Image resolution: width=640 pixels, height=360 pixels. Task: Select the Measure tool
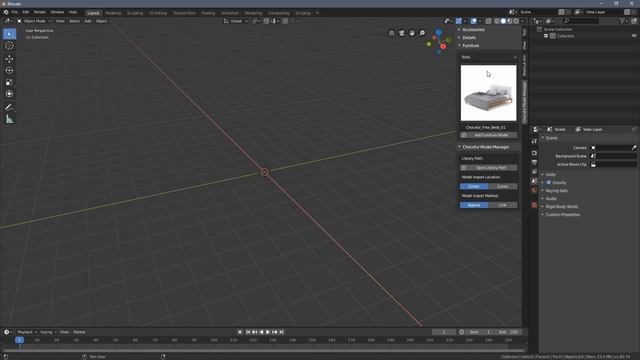click(x=9, y=119)
